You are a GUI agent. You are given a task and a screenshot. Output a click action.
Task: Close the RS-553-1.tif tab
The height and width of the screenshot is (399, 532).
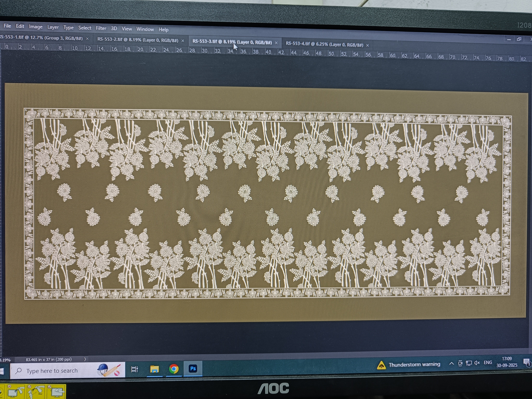[87, 38]
